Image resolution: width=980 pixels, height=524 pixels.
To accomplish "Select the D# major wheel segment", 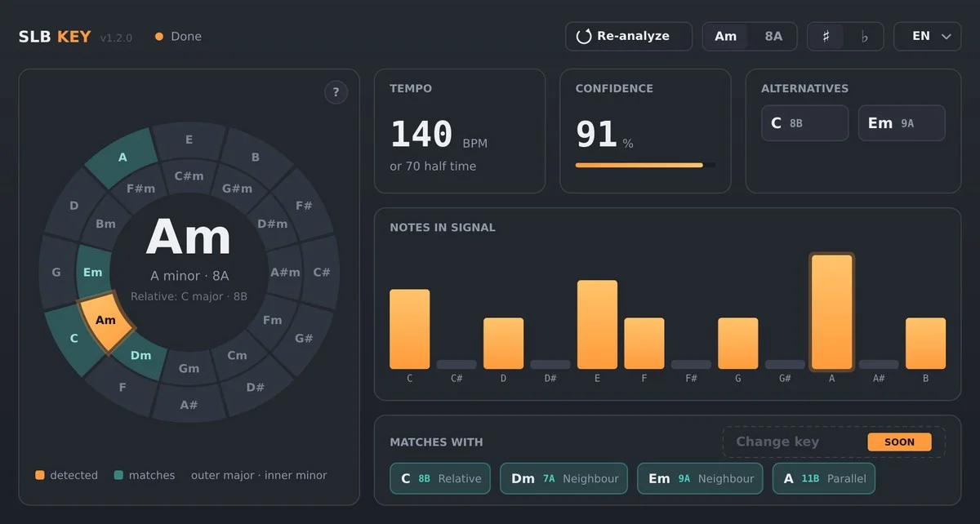I will (256, 387).
